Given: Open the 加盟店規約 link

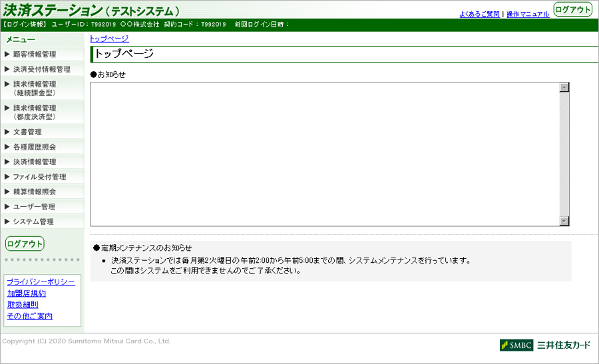Looking at the screenshot, I should point(27,293).
